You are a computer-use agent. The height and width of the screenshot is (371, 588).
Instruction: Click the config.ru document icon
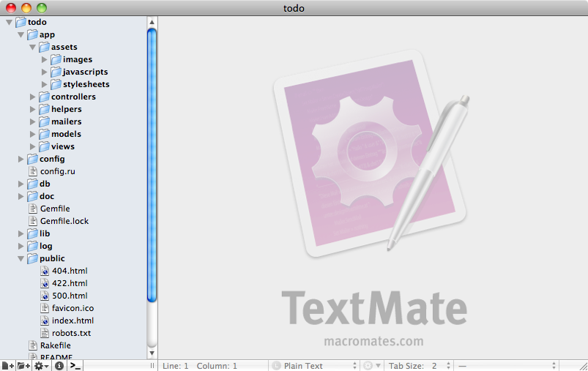pyautogui.click(x=33, y=171)
